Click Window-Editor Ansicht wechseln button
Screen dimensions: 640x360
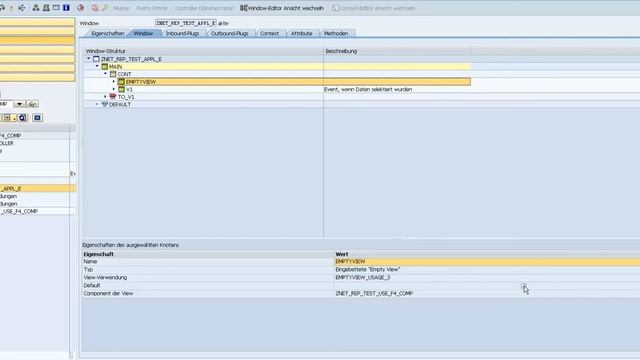tap(282, 8)
